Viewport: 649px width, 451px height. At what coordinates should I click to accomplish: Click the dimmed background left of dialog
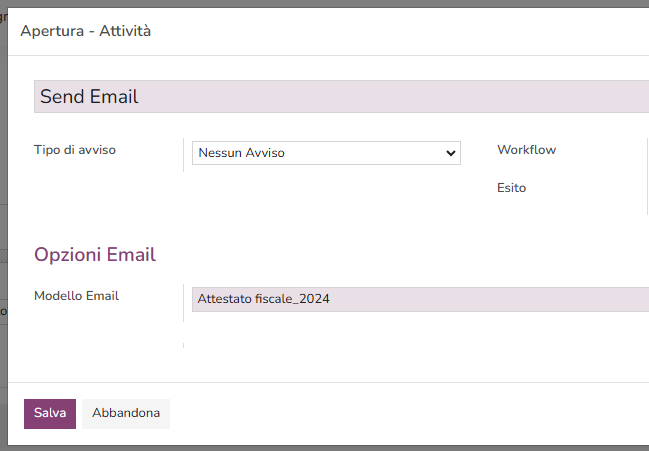coord(3,250)
